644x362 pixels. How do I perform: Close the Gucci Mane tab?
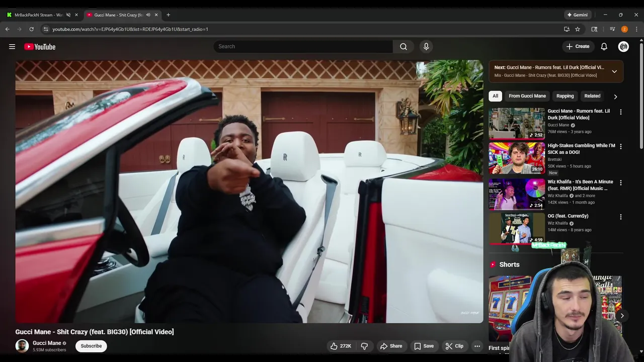coord(156,15)
